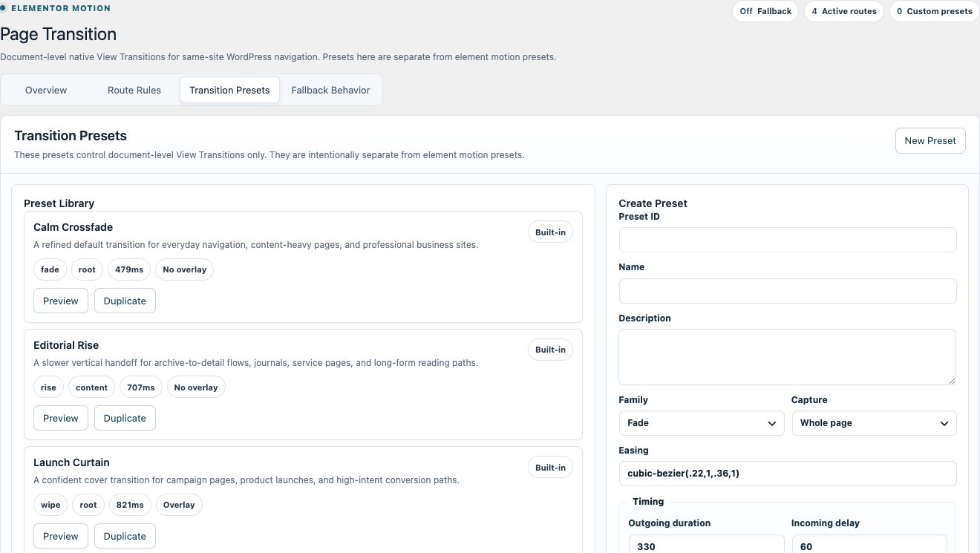Open the Overview tab
The image size is (980, 553).
(46, 90)
